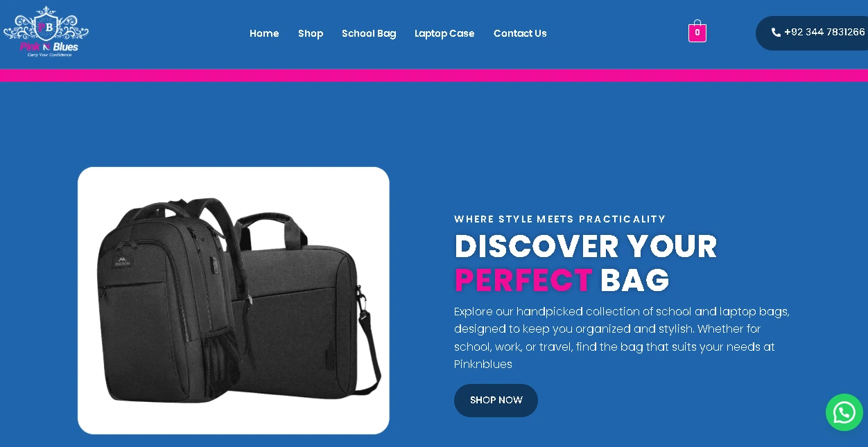This screenshot has width=868, height=447.
Task: Open the Contact Us page link
Action: click(x=520, y=33)
